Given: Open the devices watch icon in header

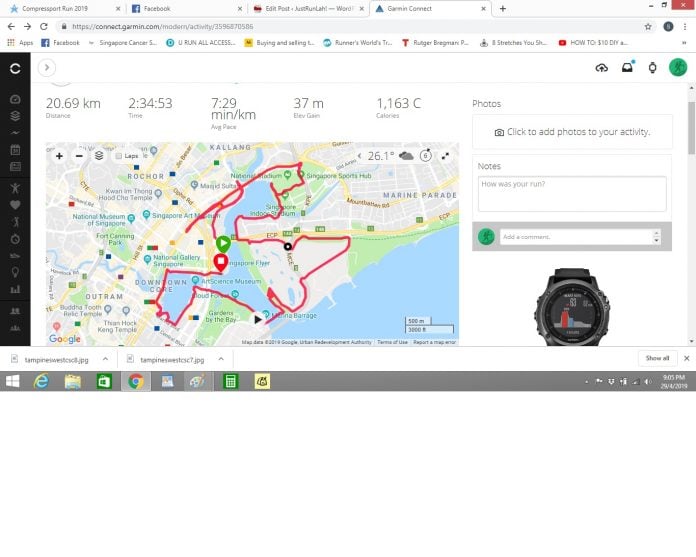Looking at the screenshot, I should pos(652,68).
